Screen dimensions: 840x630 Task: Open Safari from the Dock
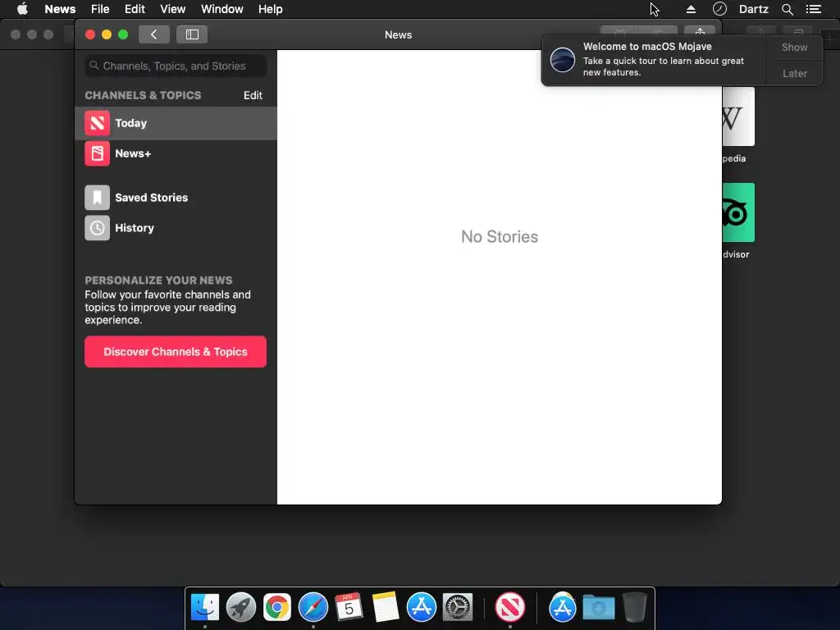(x=313, y=608)
